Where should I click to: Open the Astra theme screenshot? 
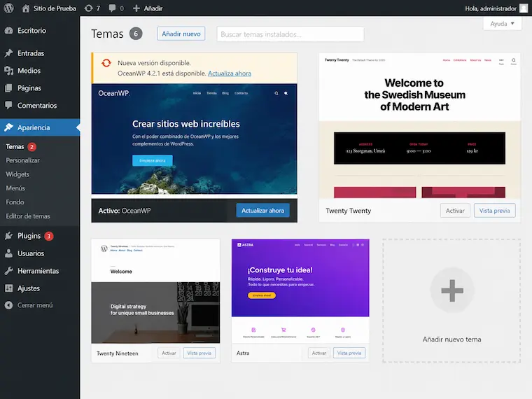pos(300,291)
